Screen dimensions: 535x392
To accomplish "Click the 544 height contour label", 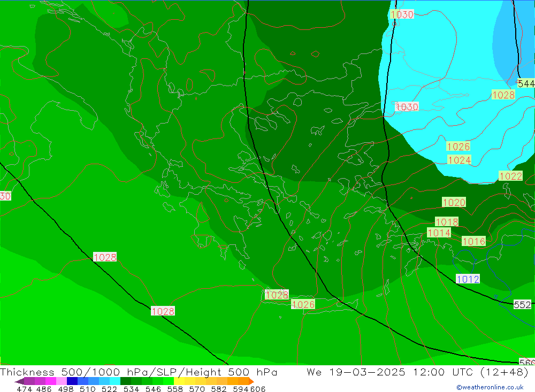I will (x=526, y=83).
